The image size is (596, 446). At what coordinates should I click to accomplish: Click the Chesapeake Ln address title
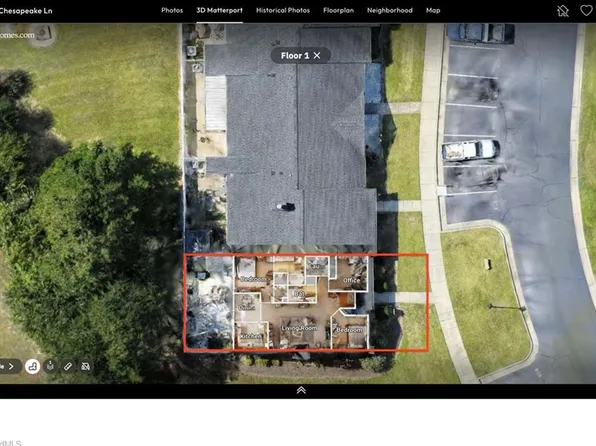(x=26, y=11)
